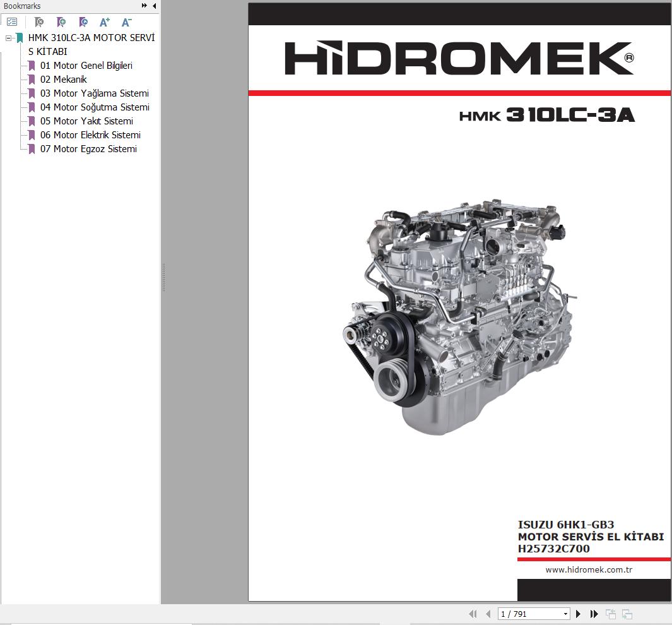Screen dimensions: 672x625
Task: Click the delete bookmark icon
Action: pyautogui.click(x=39, y=22)
